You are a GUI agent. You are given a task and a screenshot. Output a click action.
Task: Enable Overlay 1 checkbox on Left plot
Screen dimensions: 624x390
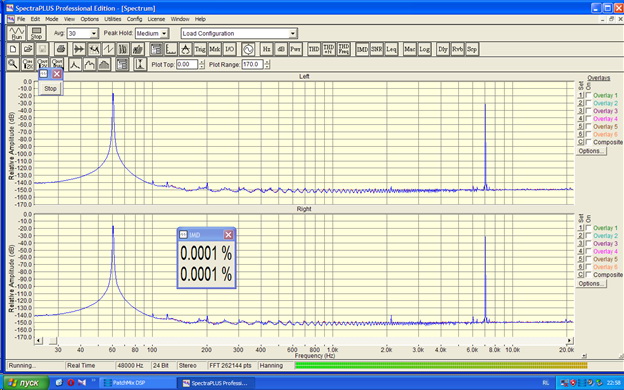(x=589, y=95)
